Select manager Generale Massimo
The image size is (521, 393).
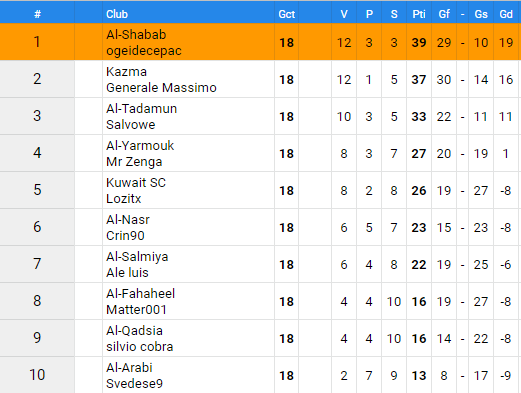161,88
